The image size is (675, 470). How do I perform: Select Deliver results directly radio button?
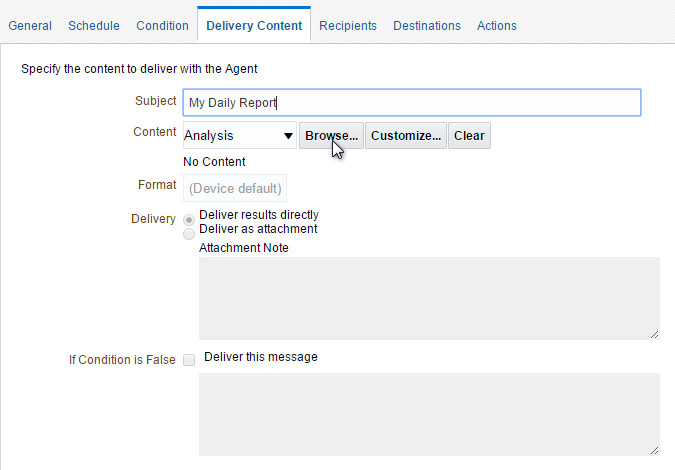[x=189, y=220]
